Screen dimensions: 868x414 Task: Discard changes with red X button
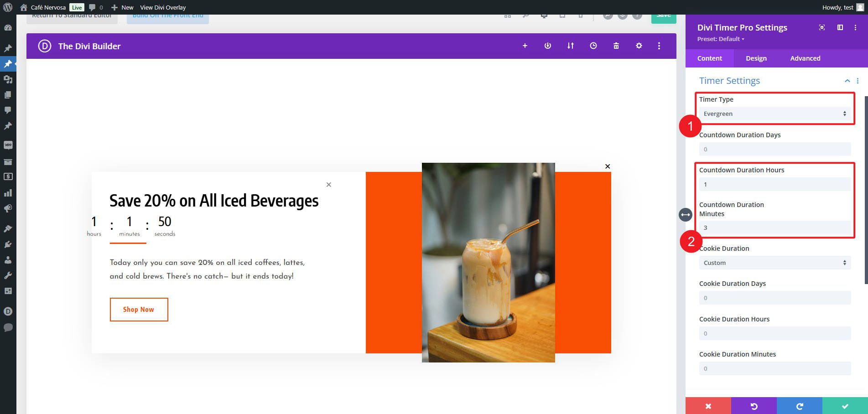pos(708,406)
